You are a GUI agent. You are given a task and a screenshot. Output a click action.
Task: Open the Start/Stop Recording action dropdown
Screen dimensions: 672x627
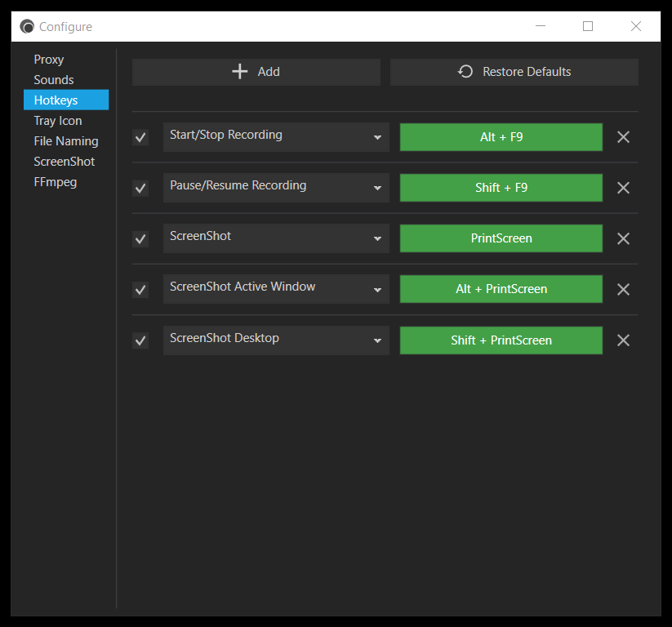tap(276, 137)
